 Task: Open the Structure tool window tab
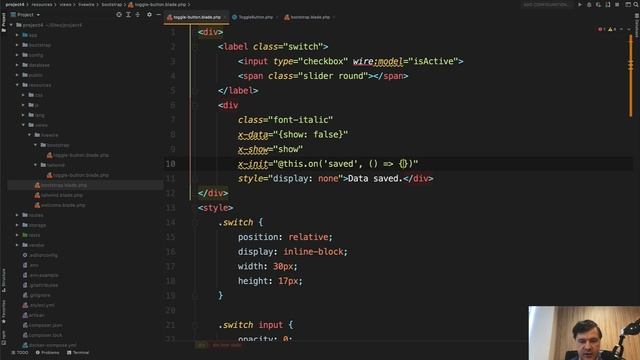[4, 280]
